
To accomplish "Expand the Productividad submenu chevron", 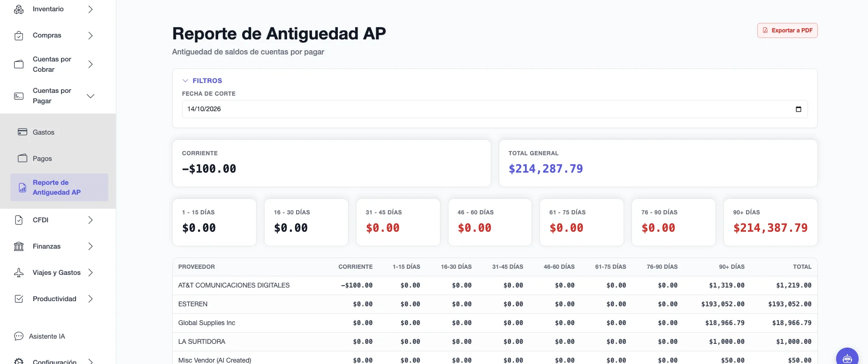I will pos(91,299).
